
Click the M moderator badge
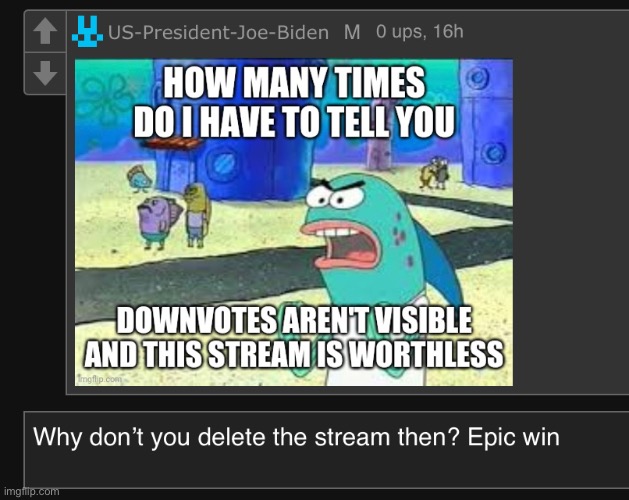coord(352,32)
